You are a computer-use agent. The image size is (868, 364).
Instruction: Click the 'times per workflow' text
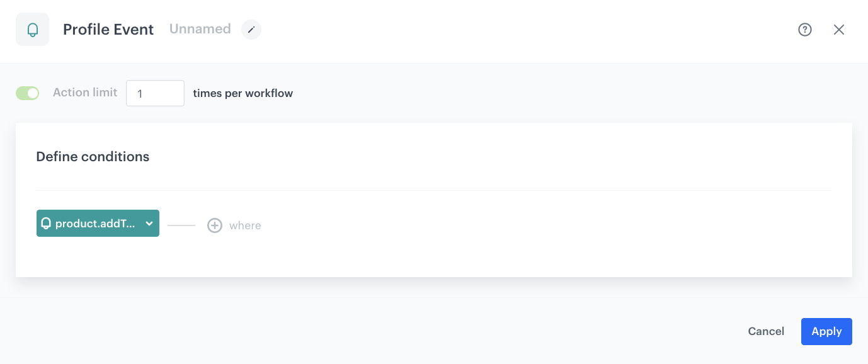click(x=243, y=93)
